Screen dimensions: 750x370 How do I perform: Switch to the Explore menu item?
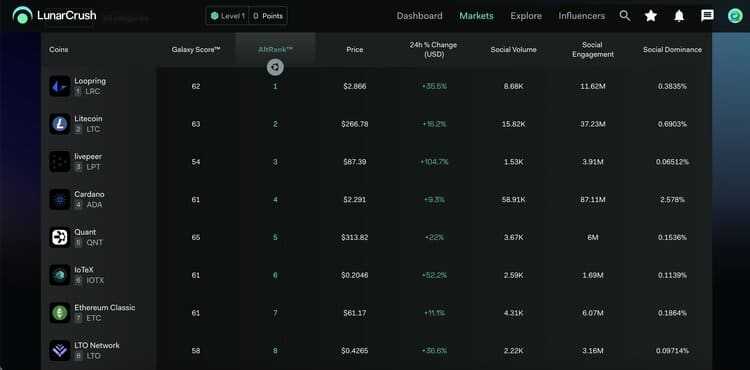click(x=526, y=16)
